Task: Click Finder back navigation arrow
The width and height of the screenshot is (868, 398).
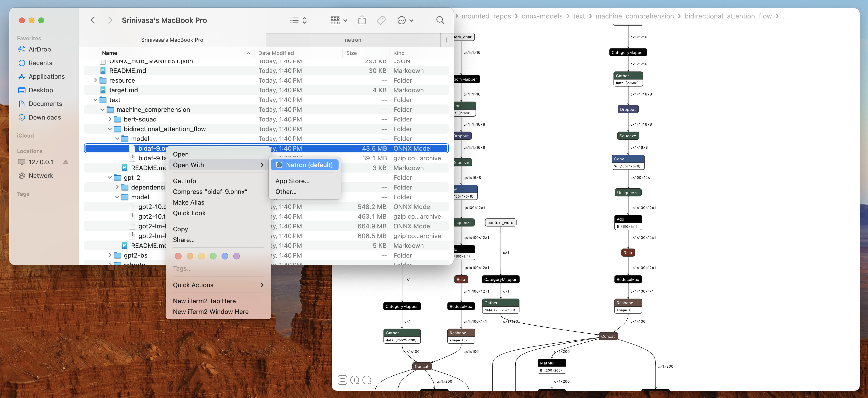Action: 93,20
